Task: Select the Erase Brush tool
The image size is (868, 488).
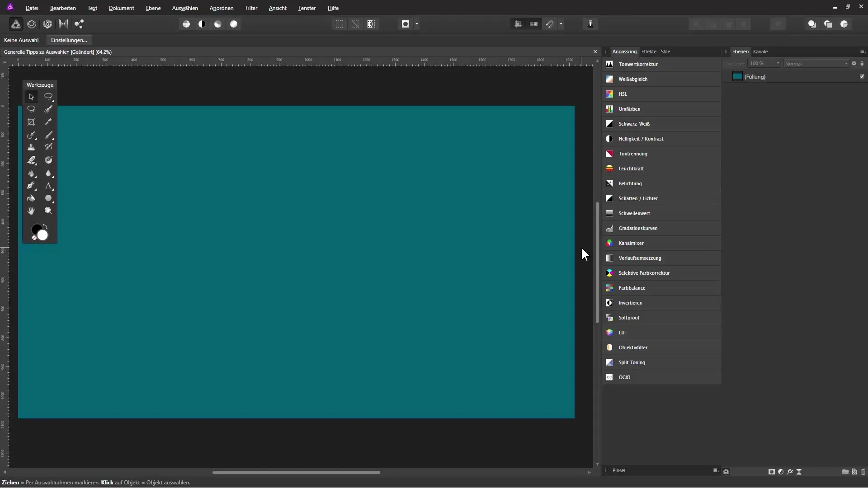Action: click(31, 160)
